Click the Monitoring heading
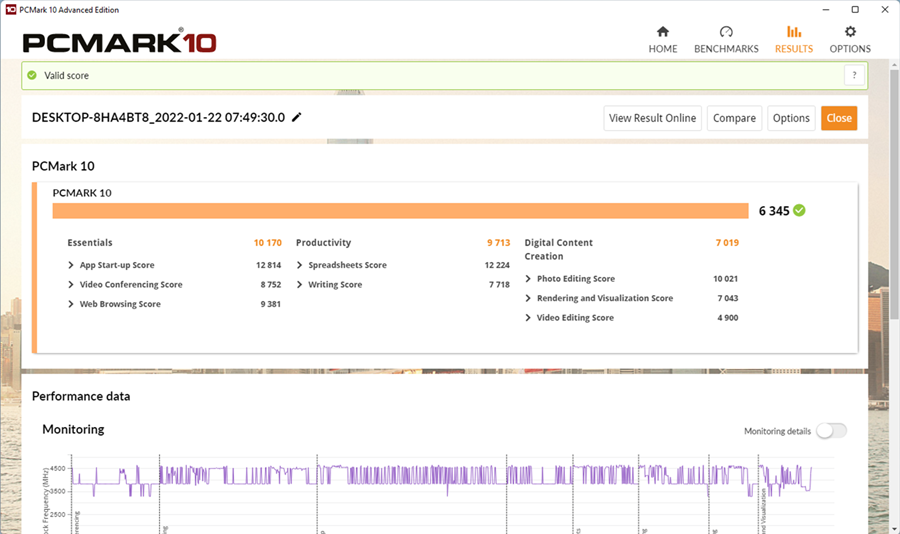900x534 pixels. (73, 429)
